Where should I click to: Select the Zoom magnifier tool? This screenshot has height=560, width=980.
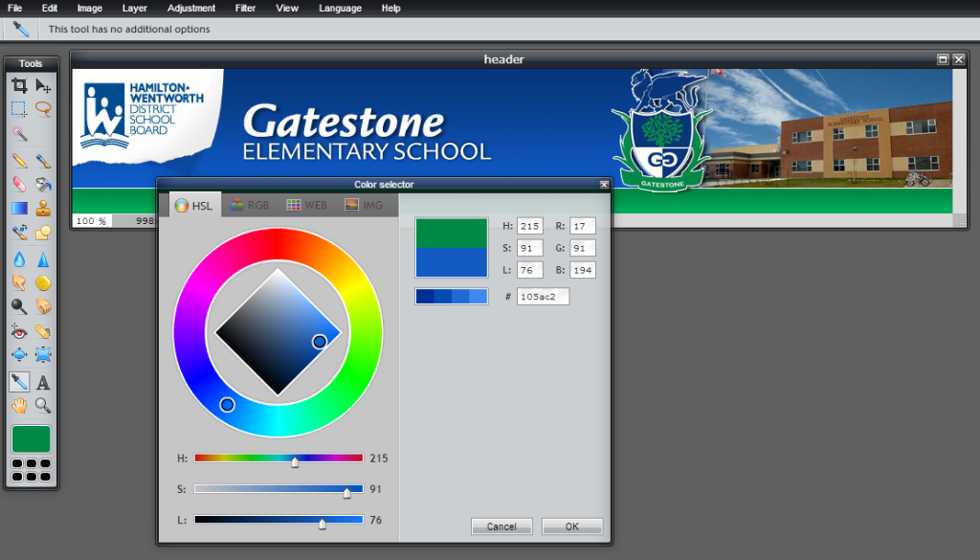(x=43, y=406)
